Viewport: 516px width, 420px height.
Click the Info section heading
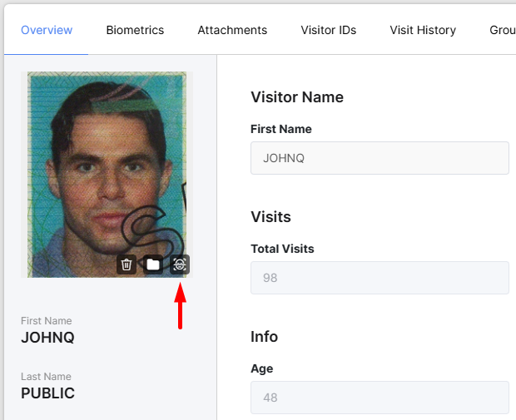coord(264,337)
